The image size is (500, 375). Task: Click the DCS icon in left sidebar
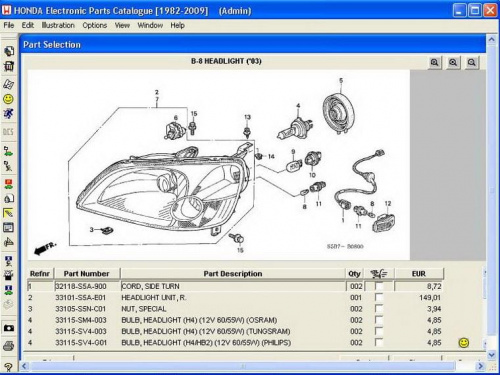[x=8, y=132]
